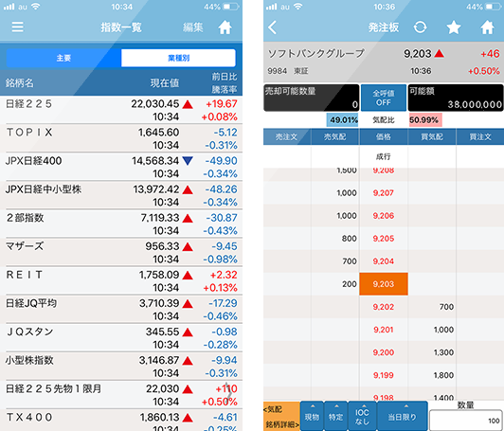
Task: Tap the 売却可能数量 box
Action: tap(311, 98)
